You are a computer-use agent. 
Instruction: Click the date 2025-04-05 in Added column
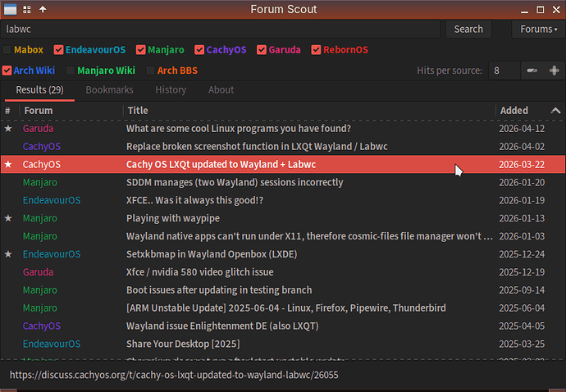pos(522,326)
